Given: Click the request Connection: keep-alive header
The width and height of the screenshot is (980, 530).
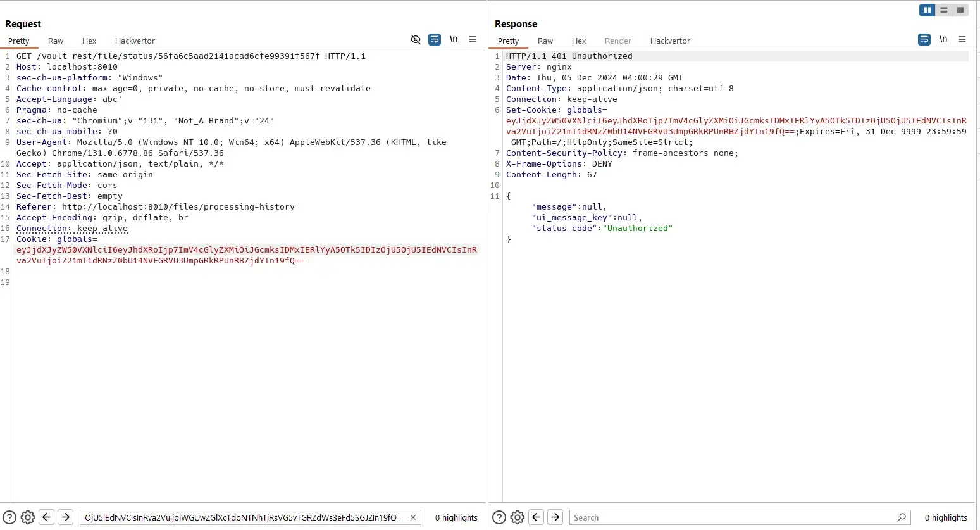Looking at the screenshot, I should (x=72, y=228).
